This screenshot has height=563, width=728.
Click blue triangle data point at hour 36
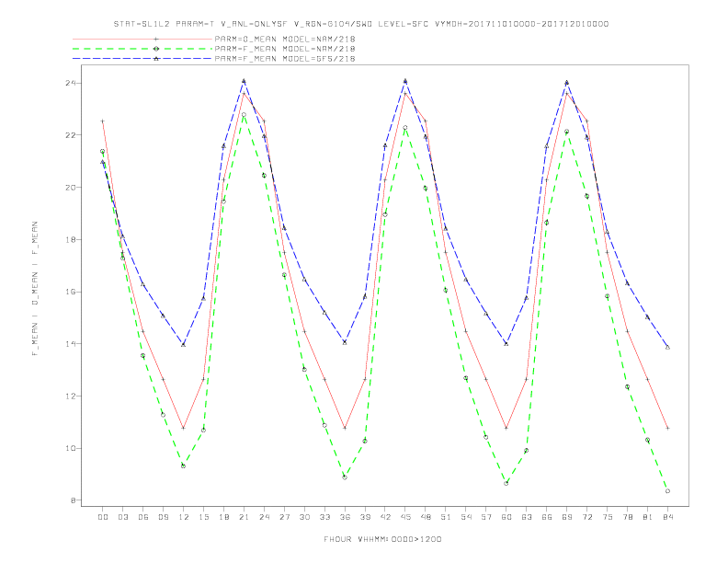345,342
